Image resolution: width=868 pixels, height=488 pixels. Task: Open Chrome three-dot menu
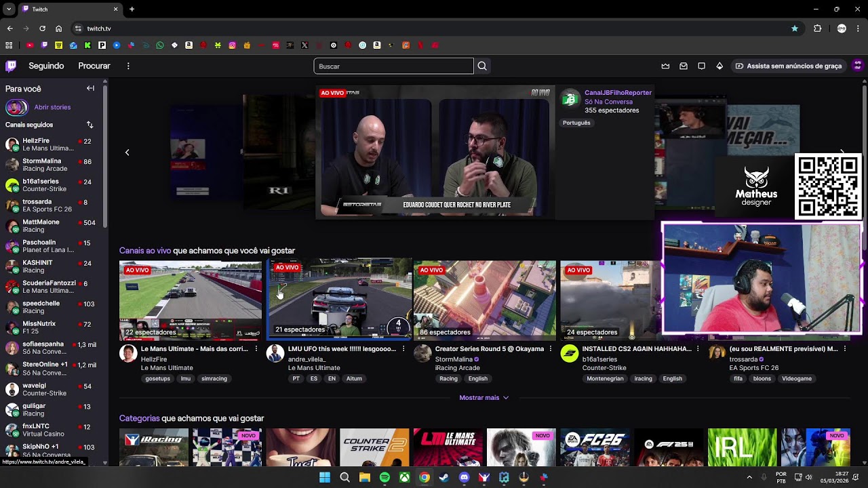point(858,28)
